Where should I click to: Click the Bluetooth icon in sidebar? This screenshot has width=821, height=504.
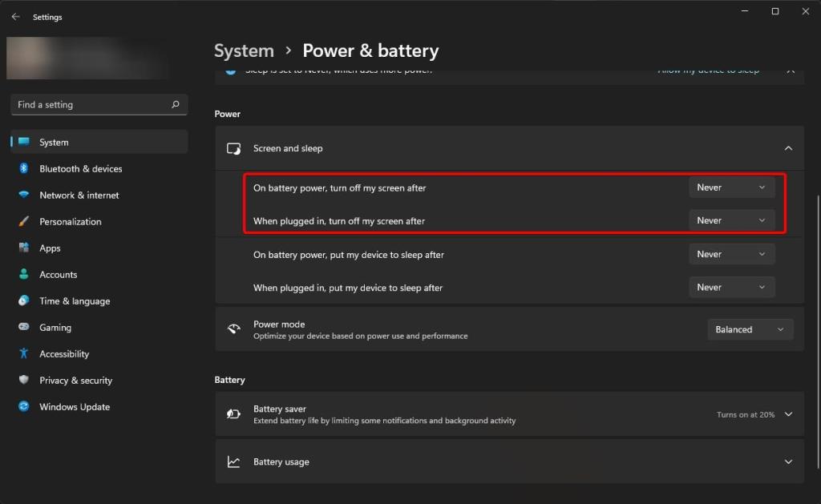point(23,168)
